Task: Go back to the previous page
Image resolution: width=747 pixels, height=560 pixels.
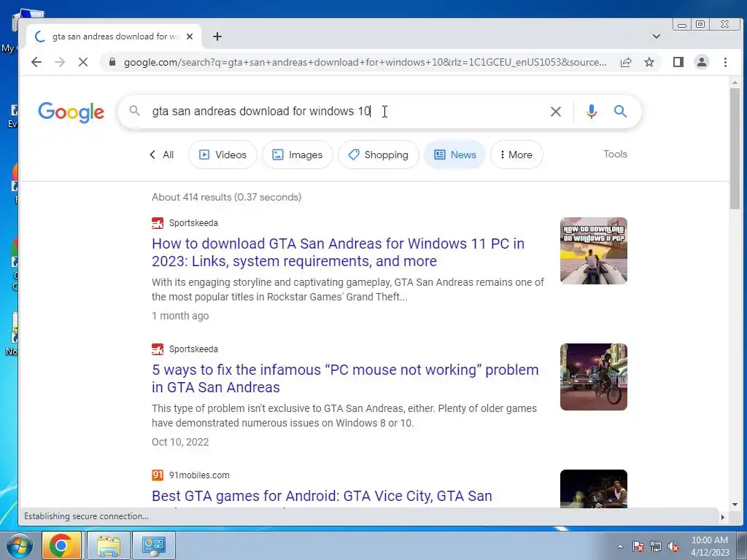Action: pos(36,62)
